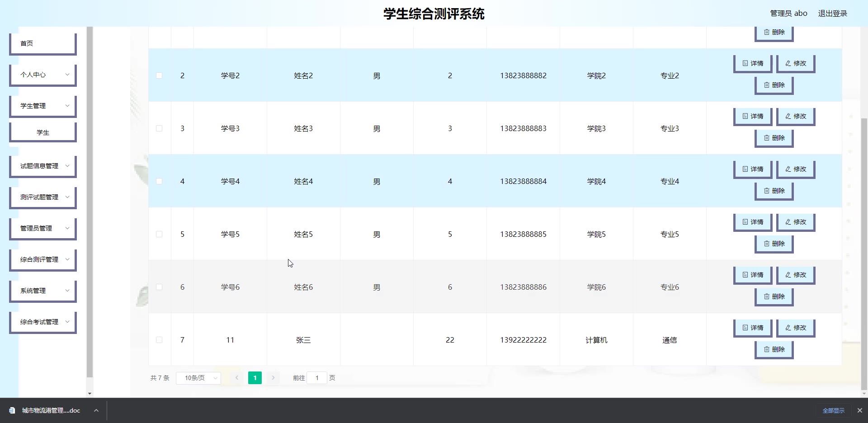Click the partially visible top 删除 button
This screenshot has height=423, width=868.
774,33
